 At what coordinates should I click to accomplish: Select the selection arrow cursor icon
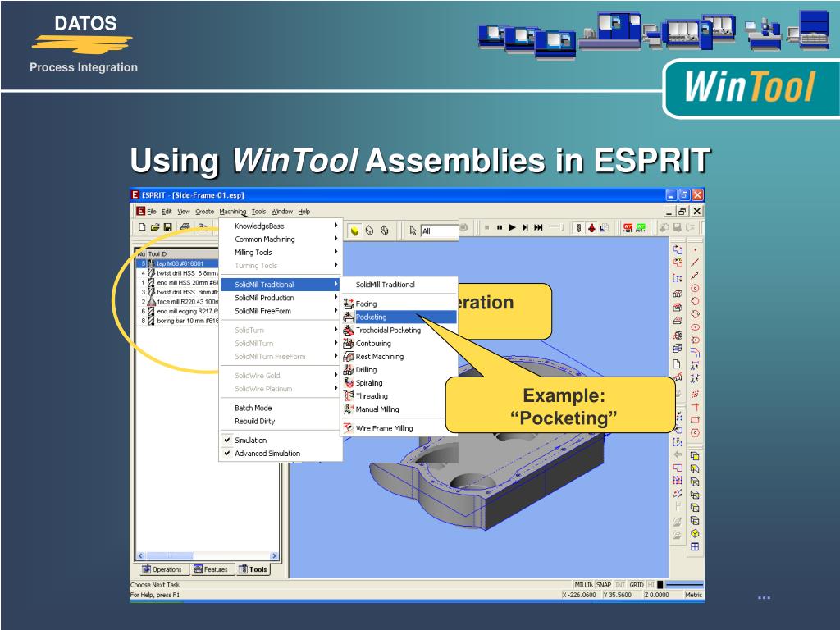(413, 231)
